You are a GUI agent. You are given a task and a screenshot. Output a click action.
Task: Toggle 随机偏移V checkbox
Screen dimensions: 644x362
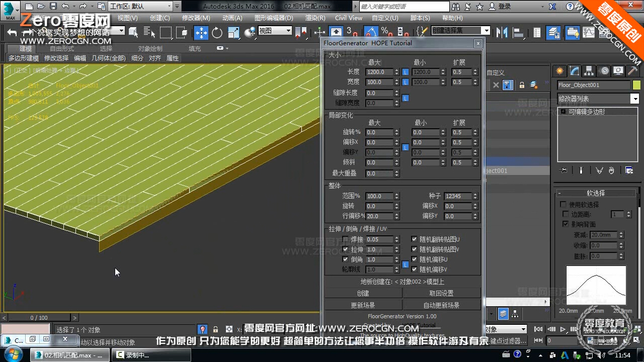pyautogui.click(x=414, y=269)
